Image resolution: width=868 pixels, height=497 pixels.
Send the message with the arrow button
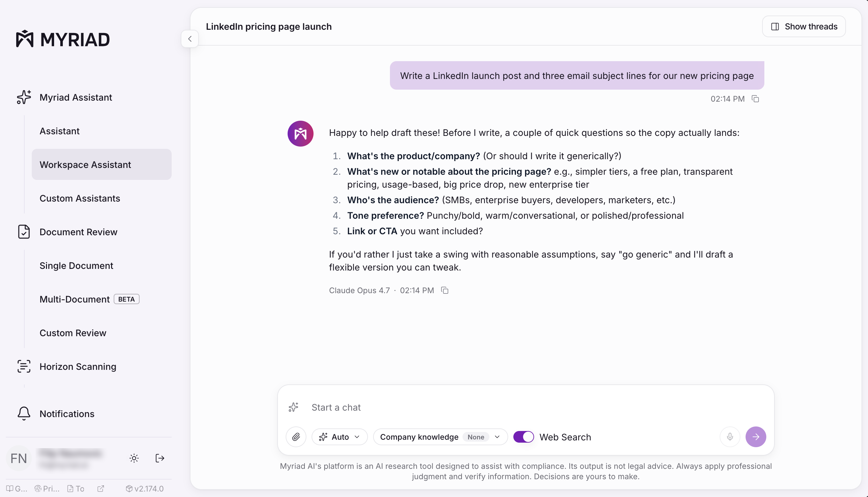coord(756,437)
